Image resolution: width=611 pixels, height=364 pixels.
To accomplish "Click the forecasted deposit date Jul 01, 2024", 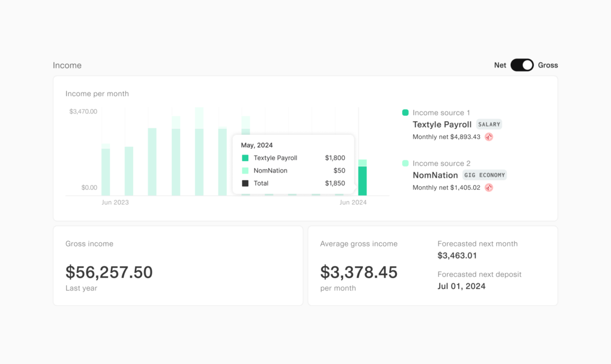I will coord(461,286).
